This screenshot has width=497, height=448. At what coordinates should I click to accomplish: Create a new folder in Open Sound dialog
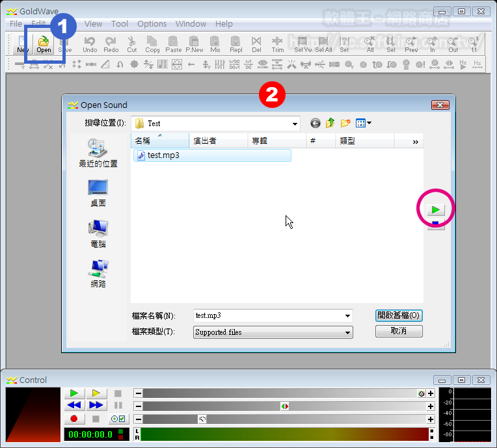coord(345,123)
